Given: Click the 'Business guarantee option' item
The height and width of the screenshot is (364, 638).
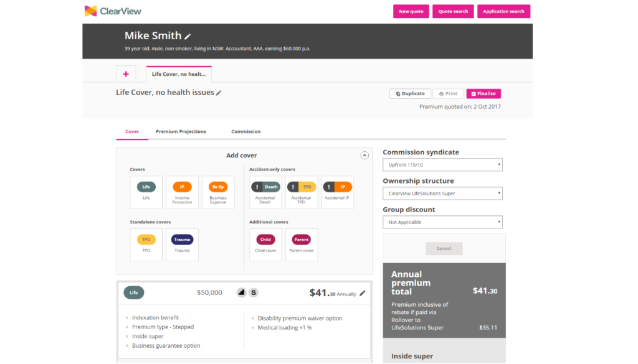Looking at the screenshot, I should click(166, 346).
